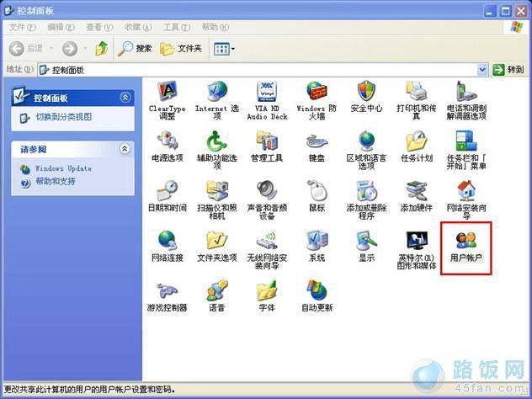The width and height of the screenshot is (532, 399).
Task: Open the views dropdown button
Action: pos(224,49)
